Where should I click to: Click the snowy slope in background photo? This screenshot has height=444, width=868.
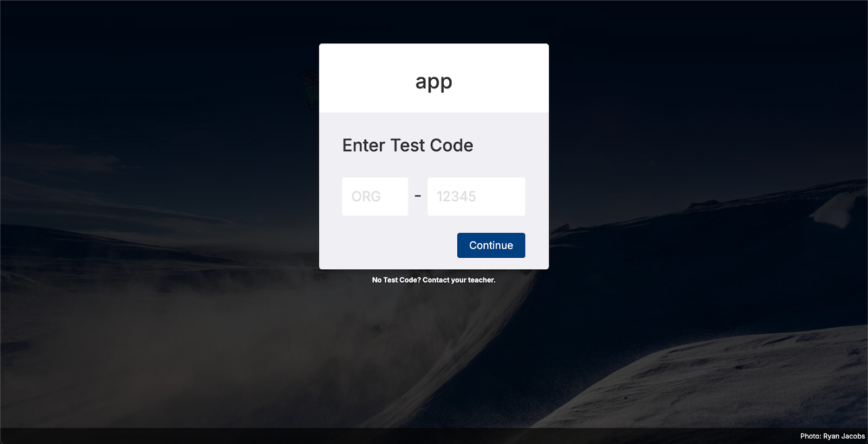705,375
